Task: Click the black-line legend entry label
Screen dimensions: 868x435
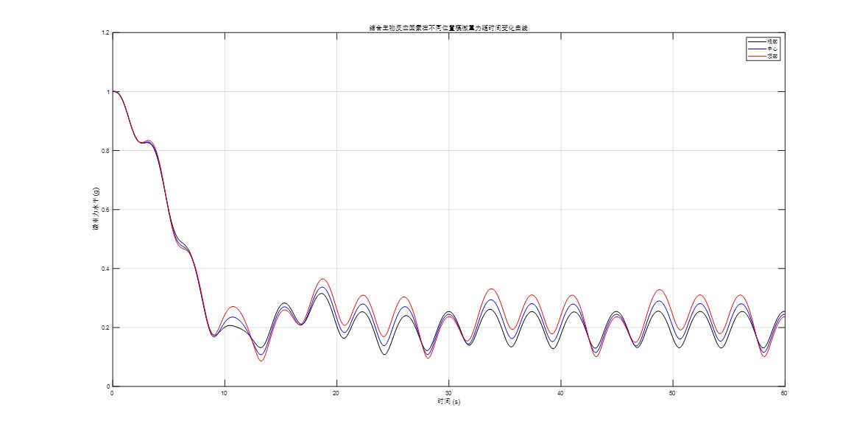Action: coord(772,41)
